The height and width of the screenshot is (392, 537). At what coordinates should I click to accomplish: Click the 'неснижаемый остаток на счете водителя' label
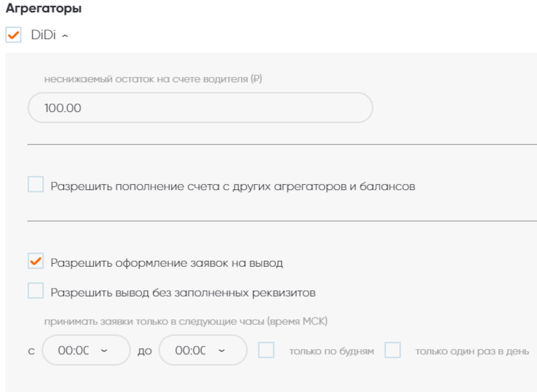[x=153, y=79]
